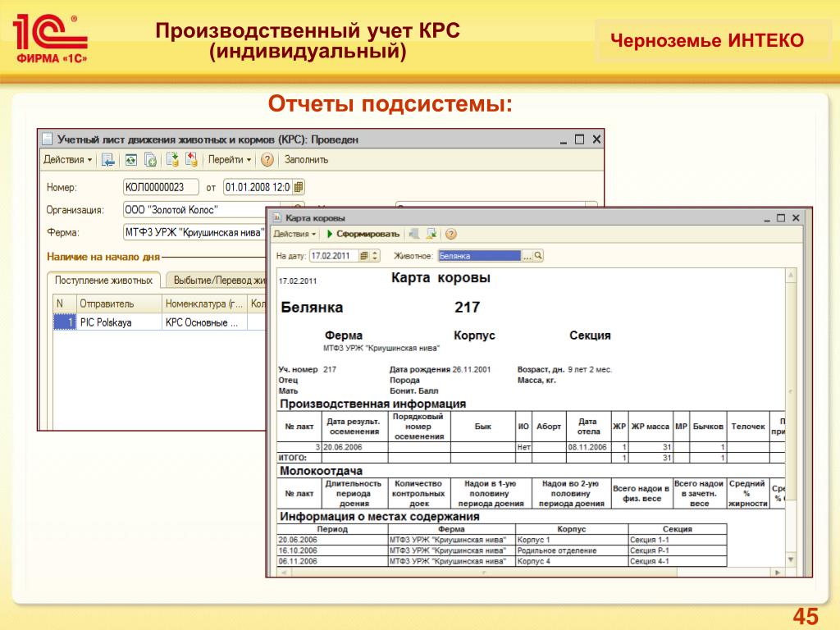
Task: Click the horizontal scrollbar right arrow in report
Action: coord(778,572)
